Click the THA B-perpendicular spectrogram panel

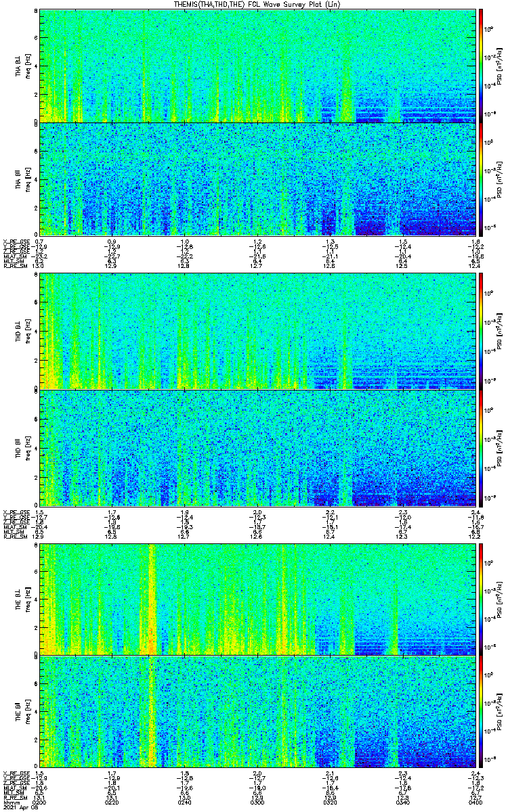(x=257, y=66)
